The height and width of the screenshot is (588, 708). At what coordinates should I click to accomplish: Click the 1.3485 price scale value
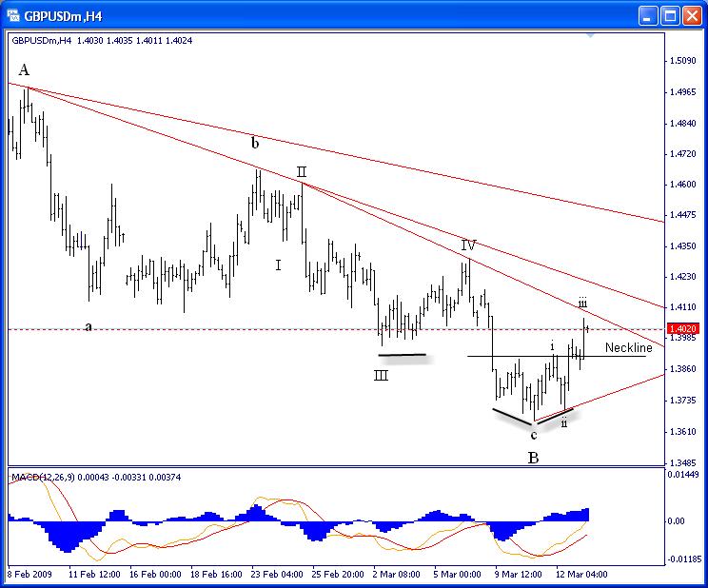[682, 462]
